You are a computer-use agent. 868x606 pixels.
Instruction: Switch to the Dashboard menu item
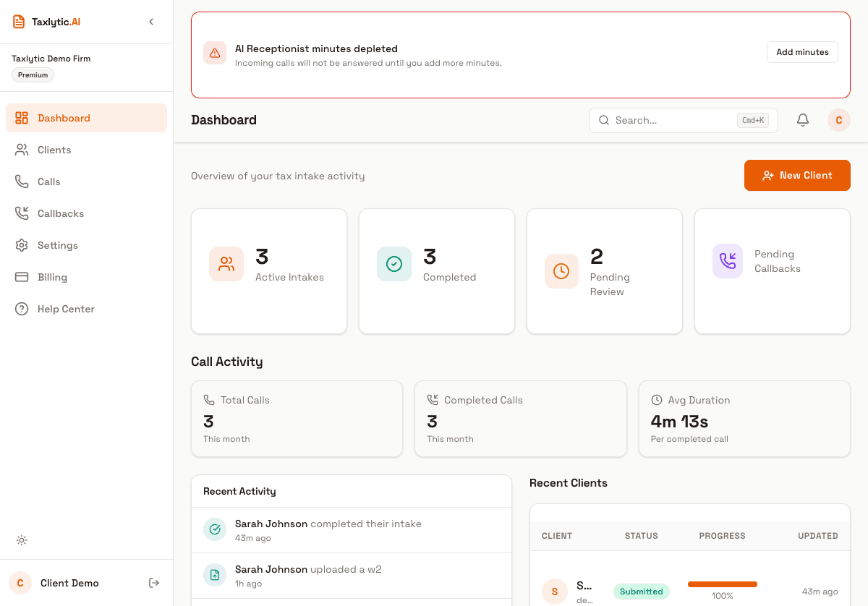click(x=64, y=117)
